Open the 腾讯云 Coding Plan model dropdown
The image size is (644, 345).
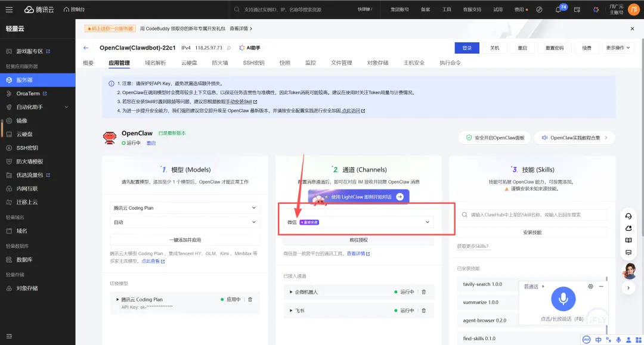(185, 208)
